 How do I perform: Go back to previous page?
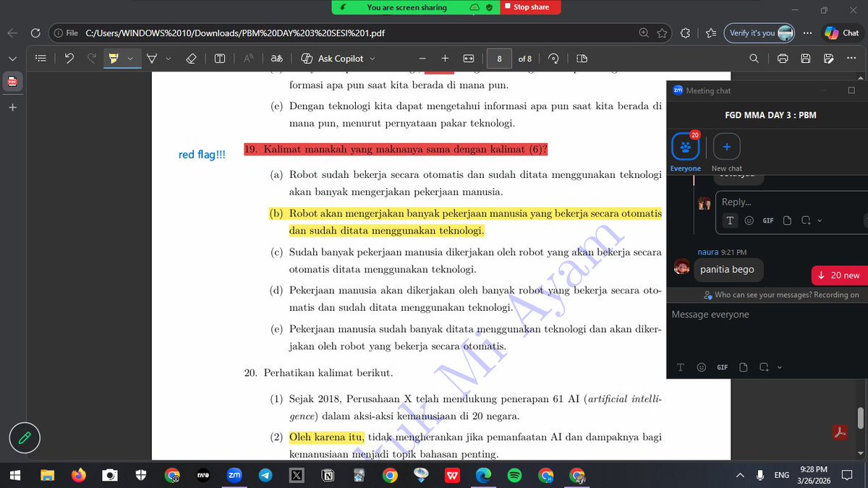pos(12,33)
